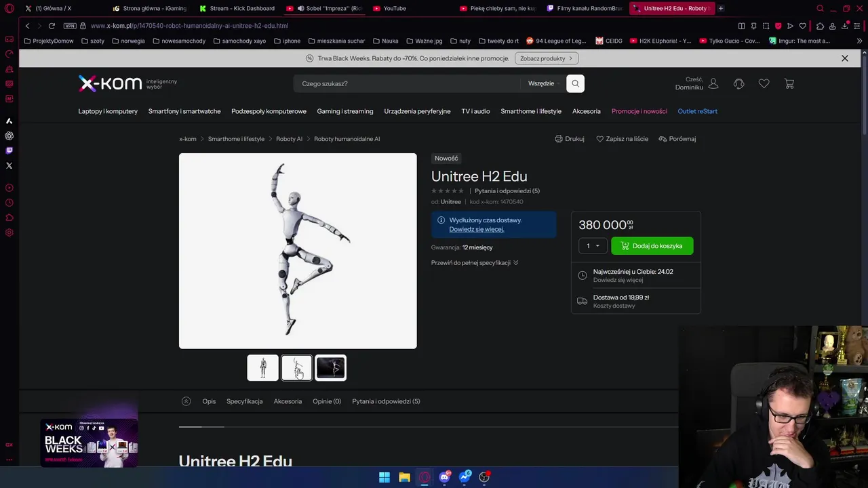Image resolution: width=868 pixels, height=488 pixels.
Task: Select first product thumbnail with standing robot
Action: pos(262,368)
